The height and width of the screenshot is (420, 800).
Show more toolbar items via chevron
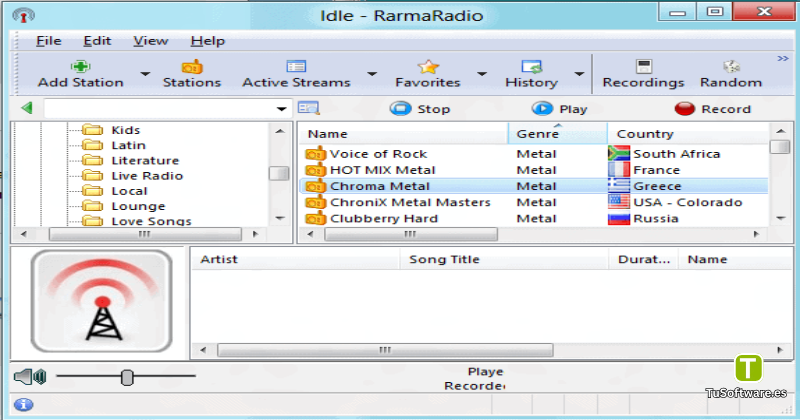(783, 59)
